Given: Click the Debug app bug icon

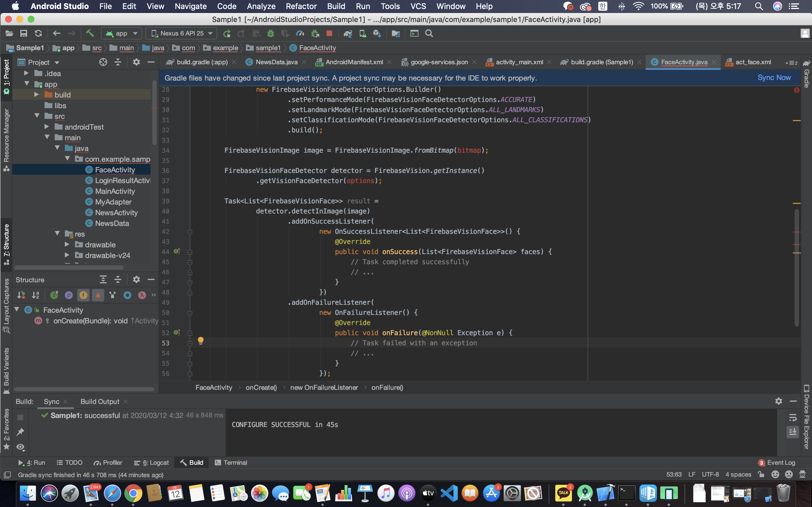Looking at the screenshot, I should tap(270, 33).
